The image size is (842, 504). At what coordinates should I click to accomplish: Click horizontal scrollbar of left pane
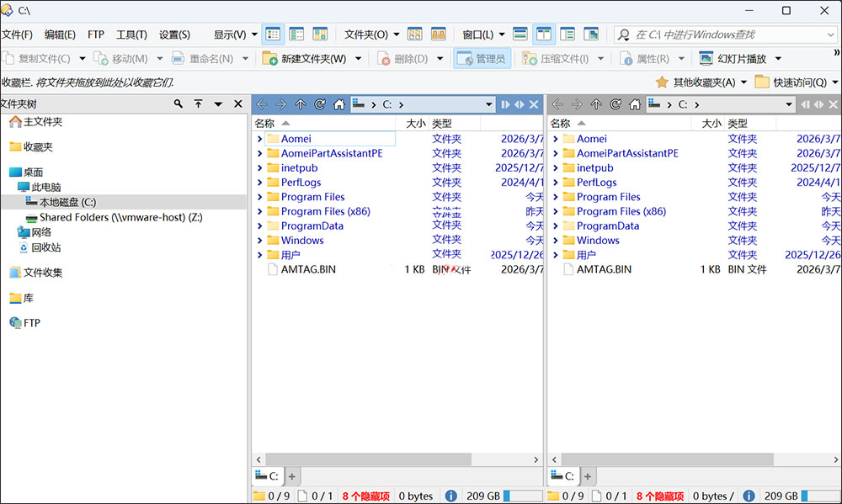[x=369, y=459]
